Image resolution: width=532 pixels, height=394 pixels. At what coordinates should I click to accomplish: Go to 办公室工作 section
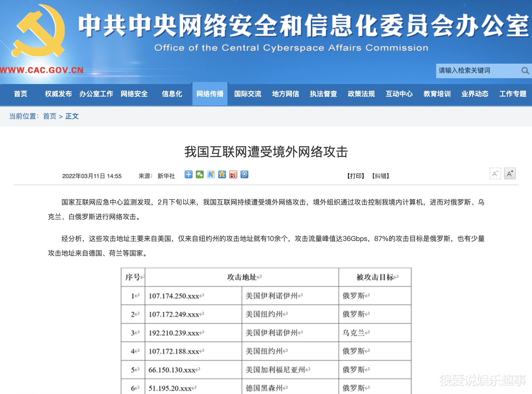96,94
